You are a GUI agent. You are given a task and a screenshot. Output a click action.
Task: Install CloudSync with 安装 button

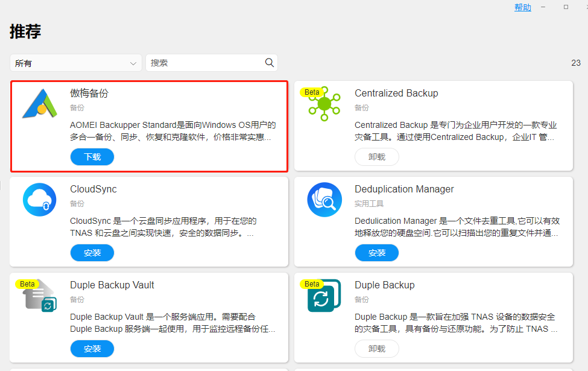pos(92,253)
